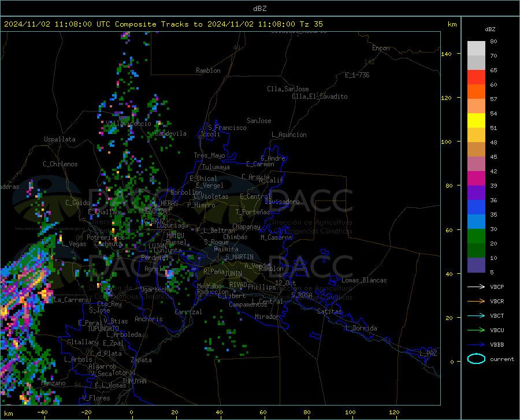Click the white VBCP arrow legend icon

tap(476, 287)
